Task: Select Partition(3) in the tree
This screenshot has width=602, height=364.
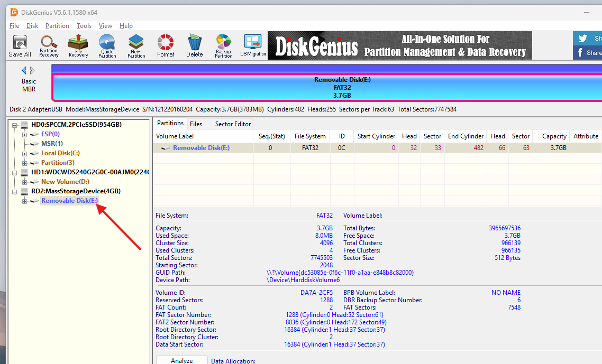Action: pyautogui.click(x=58, y=163)
